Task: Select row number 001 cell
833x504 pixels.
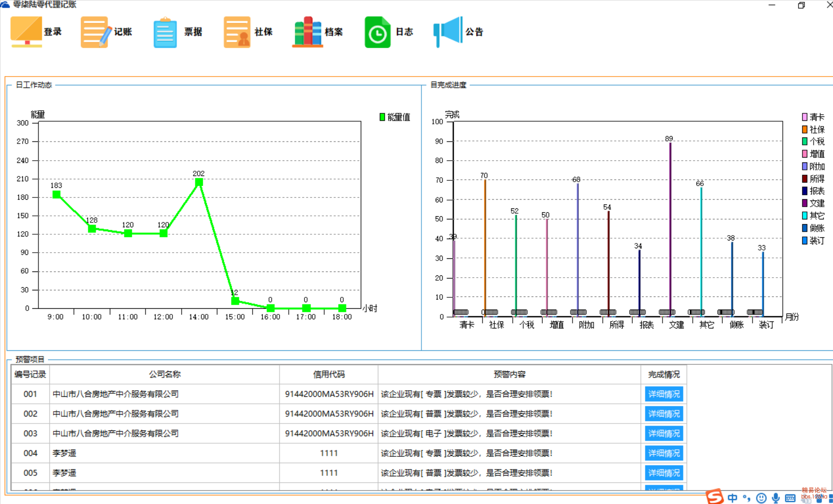Action: (x=30, y=394)
